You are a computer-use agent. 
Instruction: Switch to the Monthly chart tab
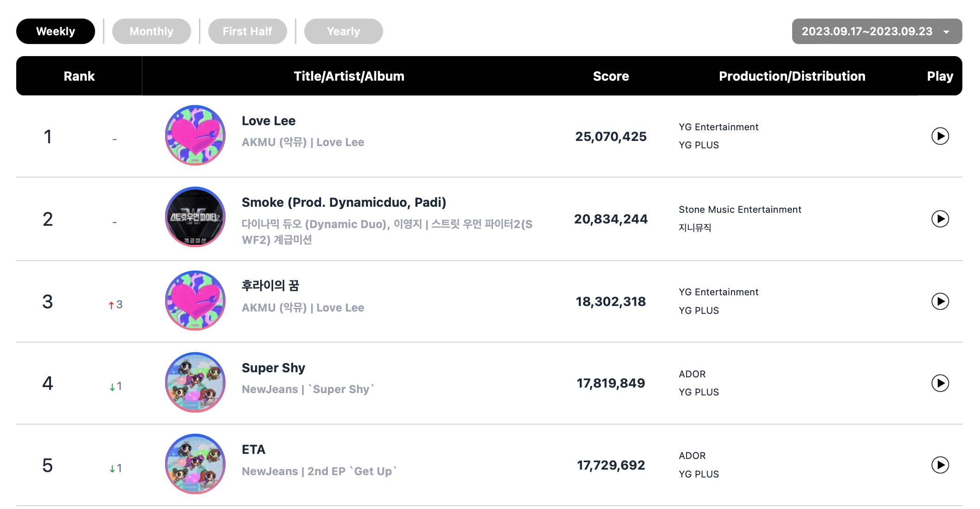click(x=151, y=32)
